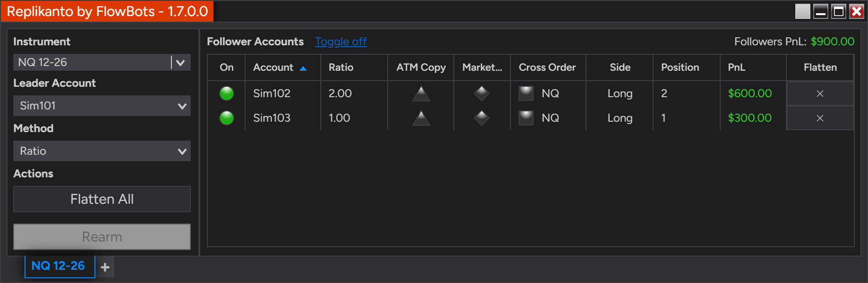Click the 2.00 ratio value for Sim102
Image resolution: width=868 pixels, height=283 pixels.
[340, 93]
